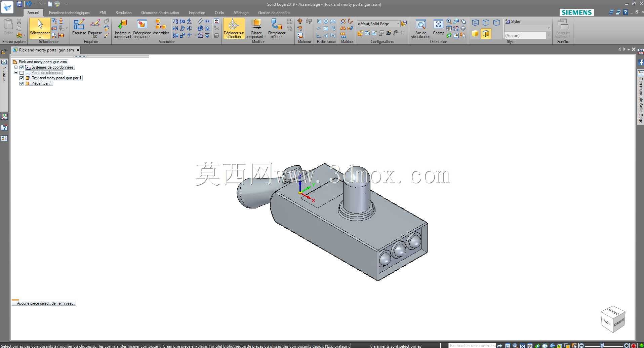Click Rechercher une commande search field
The image size is (644, 348).
tap(472, 345)
